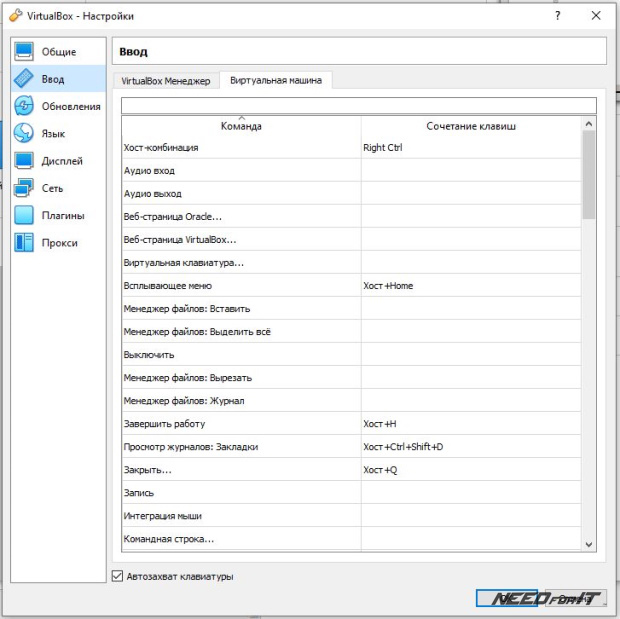Open the Обновления refresh icon
The width and height of the screenshot is (620, 619).
[x=24, y=106]
